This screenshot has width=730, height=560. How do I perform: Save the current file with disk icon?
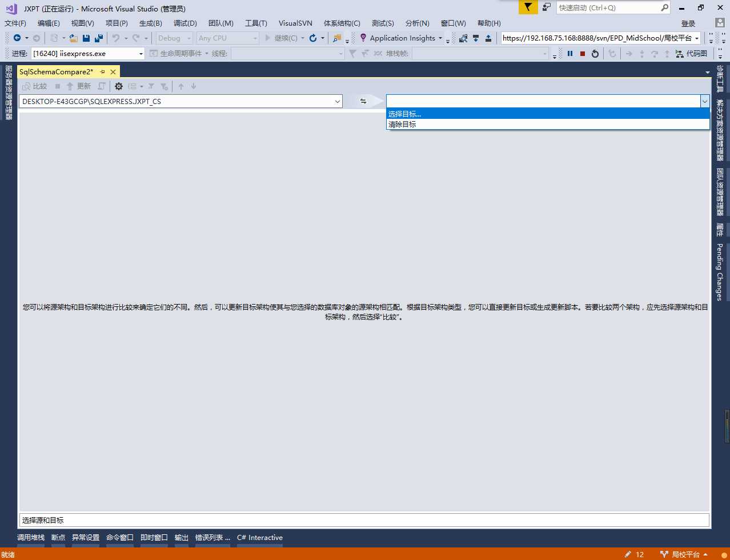tap(86, 38)
